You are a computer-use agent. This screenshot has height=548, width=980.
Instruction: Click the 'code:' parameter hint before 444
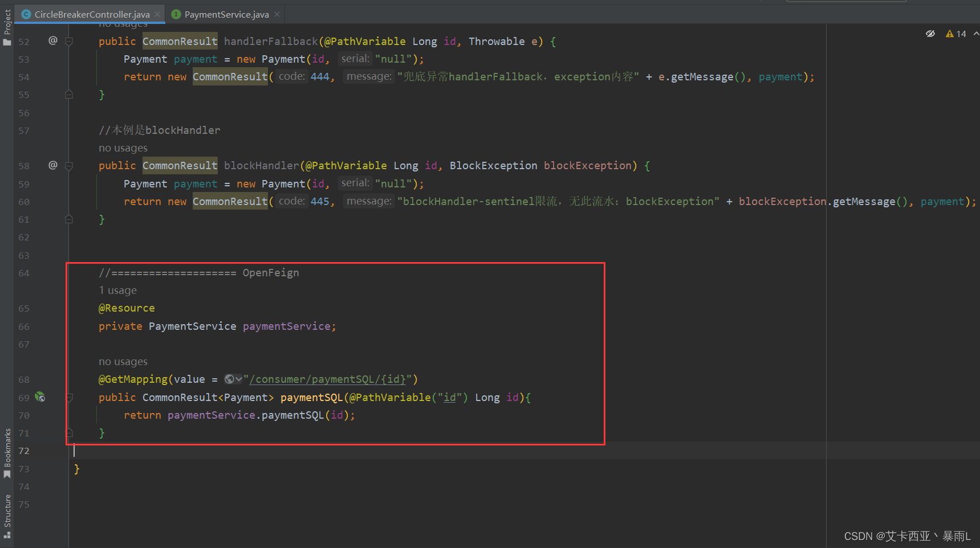(x=292, y=76)
